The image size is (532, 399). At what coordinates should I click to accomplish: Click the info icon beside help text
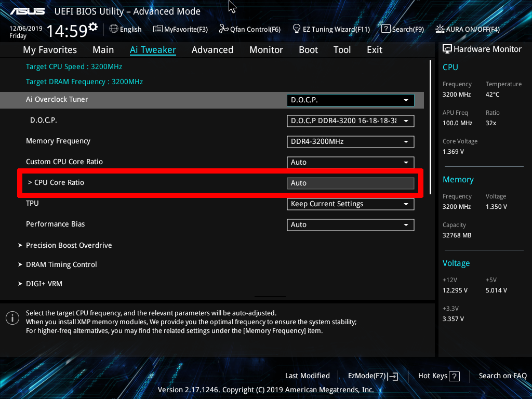pyautogui.click(x=12, y=318)
